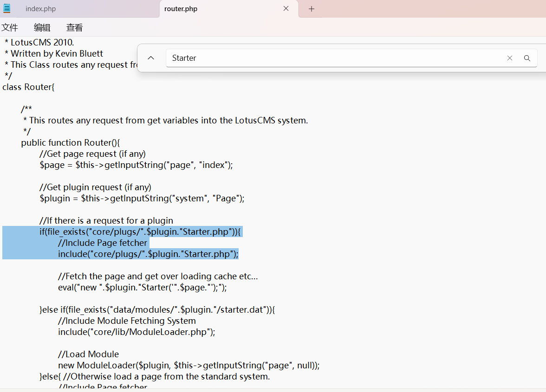
Task: Focus the search field containing Starter
Action: [x=334, y=58]
